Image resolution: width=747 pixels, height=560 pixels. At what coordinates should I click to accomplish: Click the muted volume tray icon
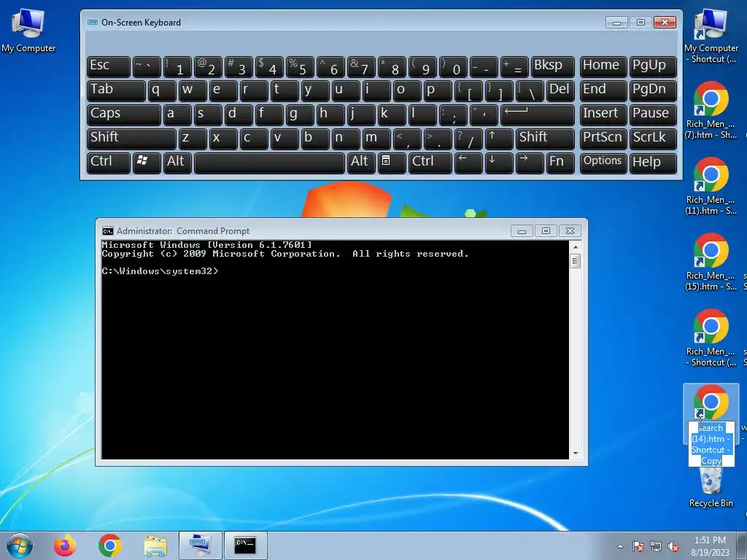click(673, 546)
